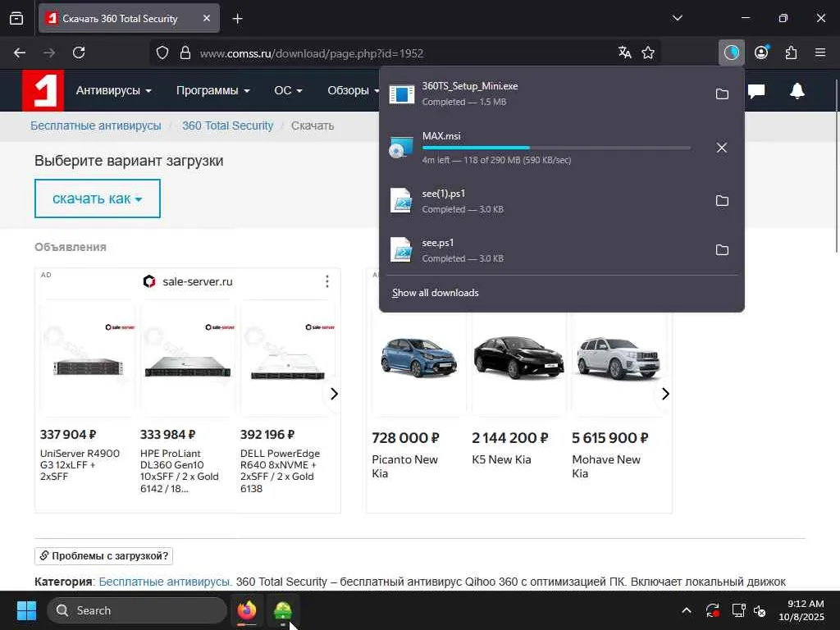The image size is (840, 630).
Task: Switch to Firefox in the taskbar
Action: [247, 610]
